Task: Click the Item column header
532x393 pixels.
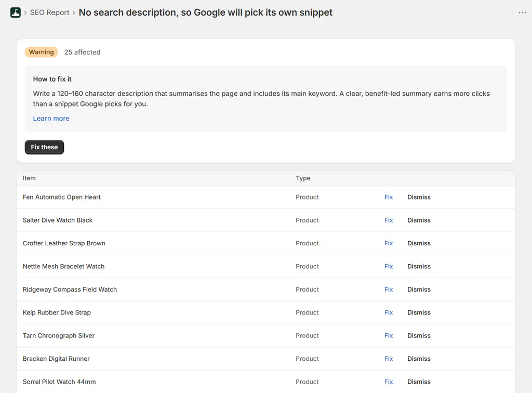Action: point(29,178)
